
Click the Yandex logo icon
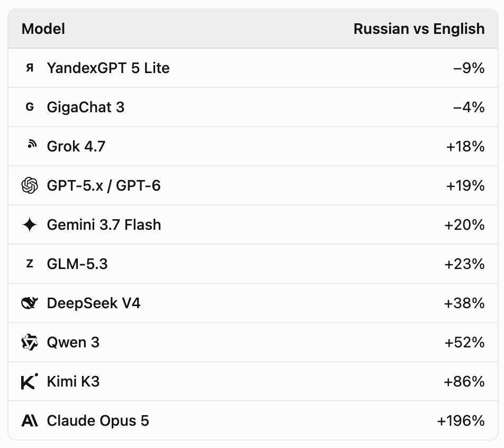[30, 68]
